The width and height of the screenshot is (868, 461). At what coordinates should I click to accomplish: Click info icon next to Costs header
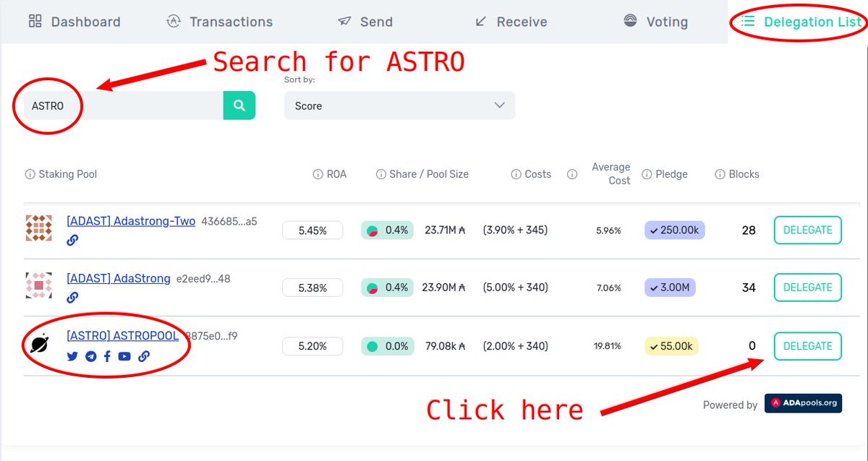pyautogui.click(x=516, y=174)
